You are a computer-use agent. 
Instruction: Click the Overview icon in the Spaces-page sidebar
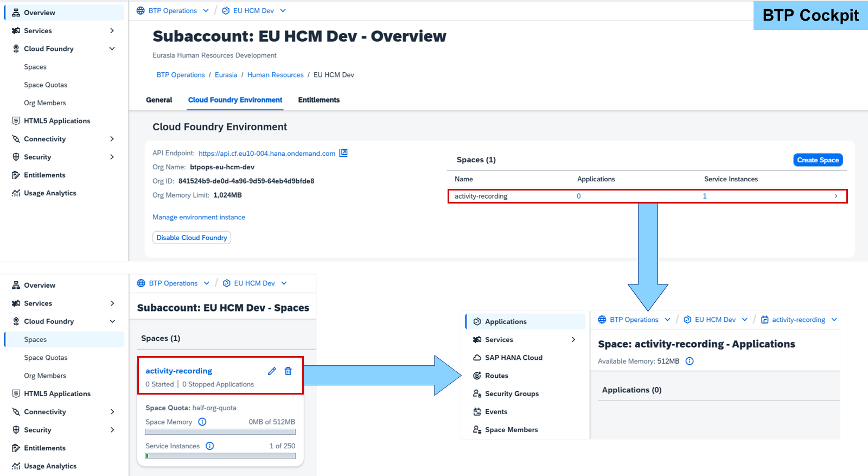pyautogui.click(x=16, y=285)
